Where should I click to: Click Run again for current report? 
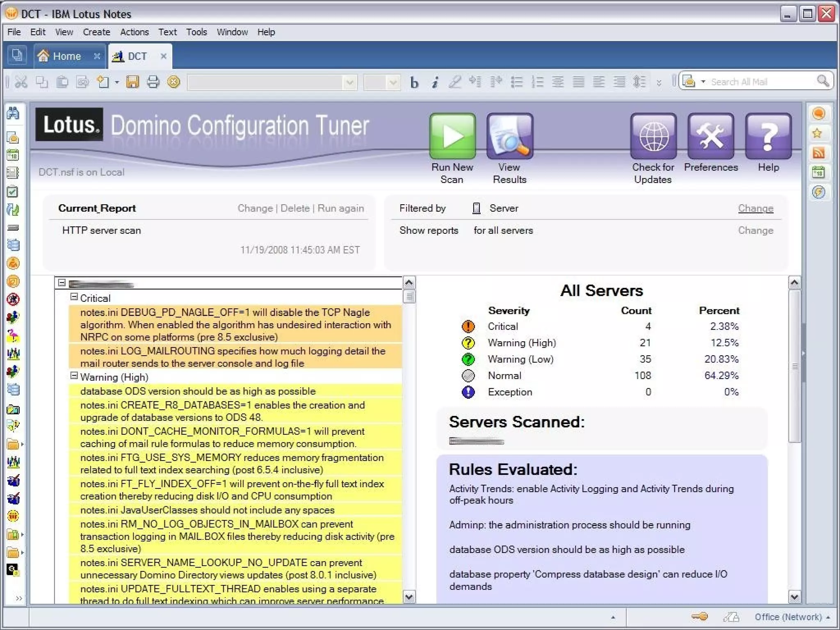pyautogui.click(x=340, y=208)
